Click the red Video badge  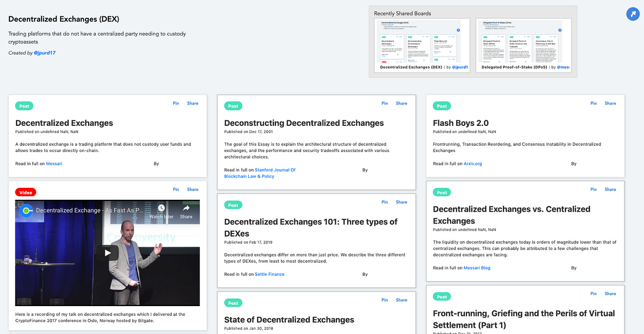tap(26, 192)
